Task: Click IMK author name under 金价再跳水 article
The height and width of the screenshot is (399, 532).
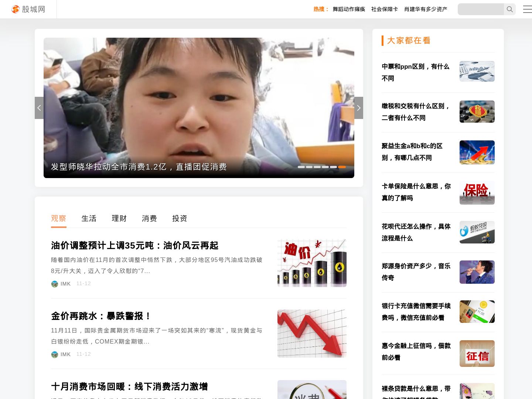Action: point(66,354)
